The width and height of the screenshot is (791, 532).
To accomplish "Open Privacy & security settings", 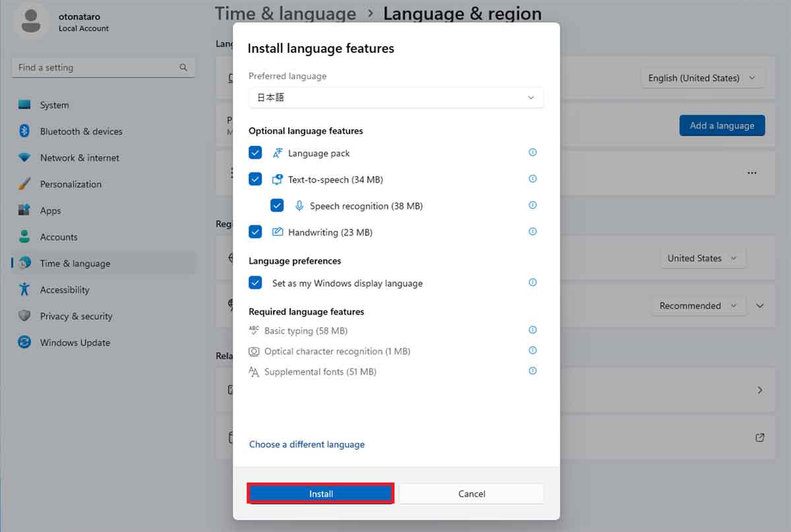I will [104, 316].
